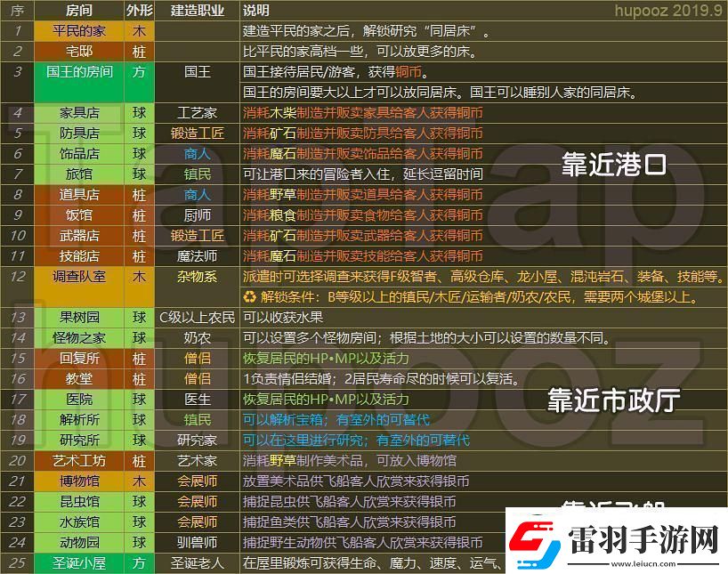Select the 驯兽师 profession cell
The width and height of the screenshot is (728, 574).
pyautogui.click(x=197, y=542)
